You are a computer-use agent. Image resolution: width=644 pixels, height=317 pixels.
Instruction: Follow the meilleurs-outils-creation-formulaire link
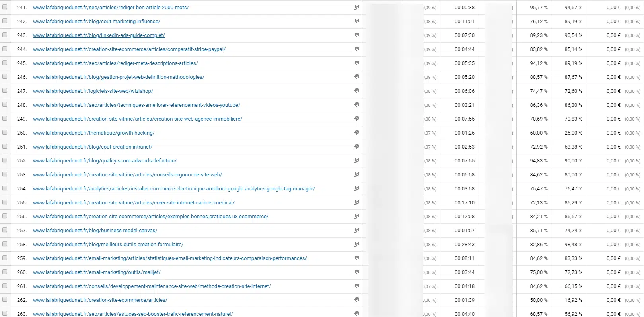(x=108, y=245)
